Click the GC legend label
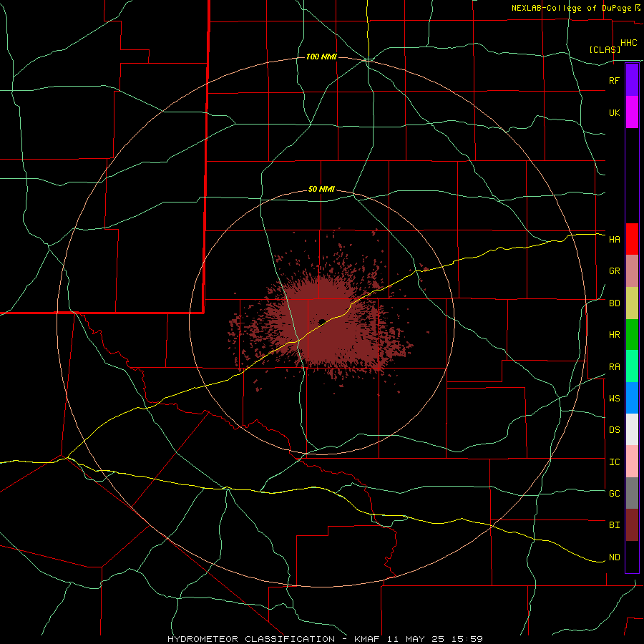 point(614,494)
